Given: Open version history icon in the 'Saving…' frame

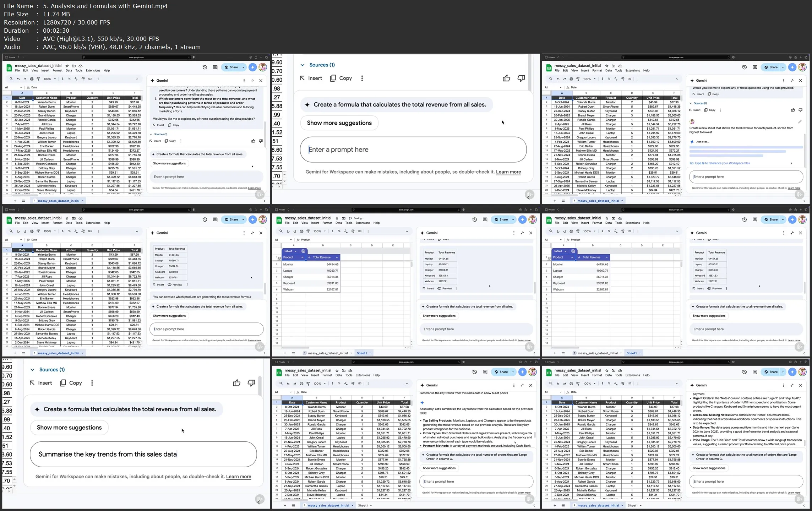Looking at the screenshot, I should [x=475, y=219].
